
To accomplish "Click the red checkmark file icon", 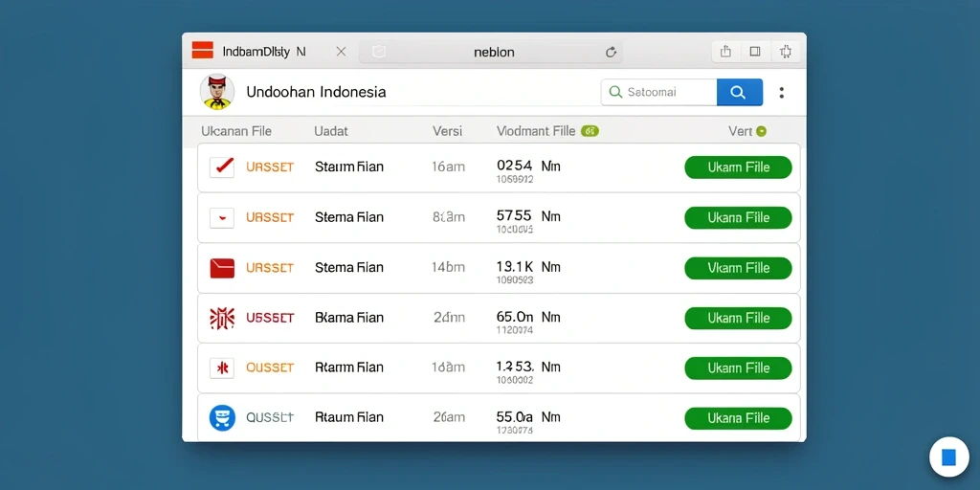I will [222, 167].
